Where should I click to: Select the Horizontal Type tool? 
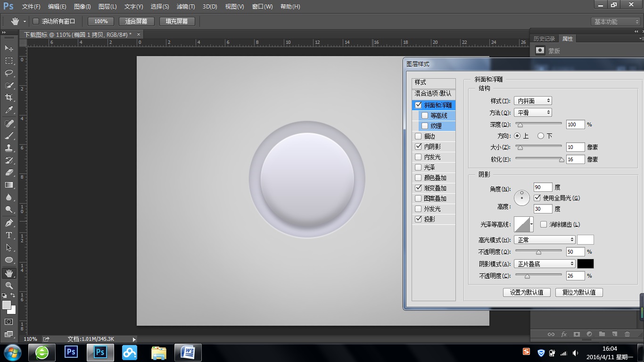[x=9, y=235]
